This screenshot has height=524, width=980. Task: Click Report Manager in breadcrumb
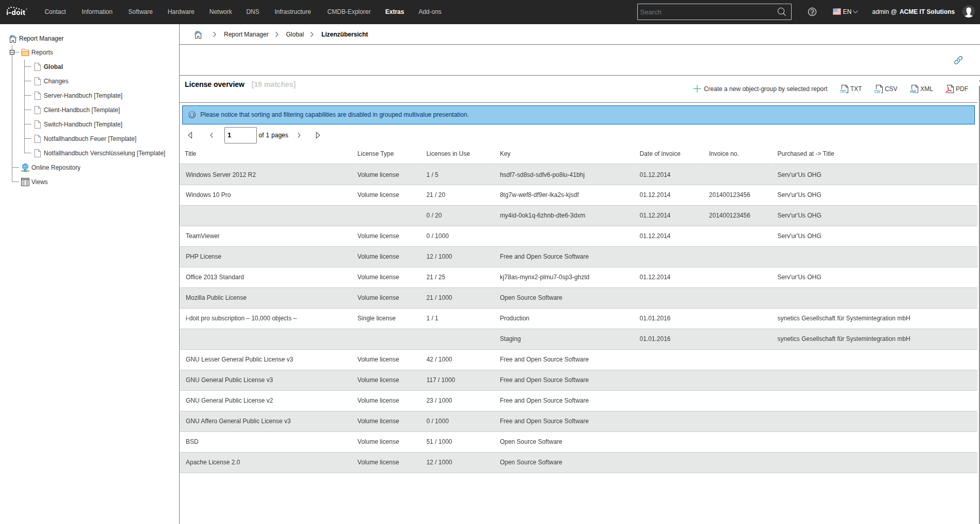click(246, 34)
